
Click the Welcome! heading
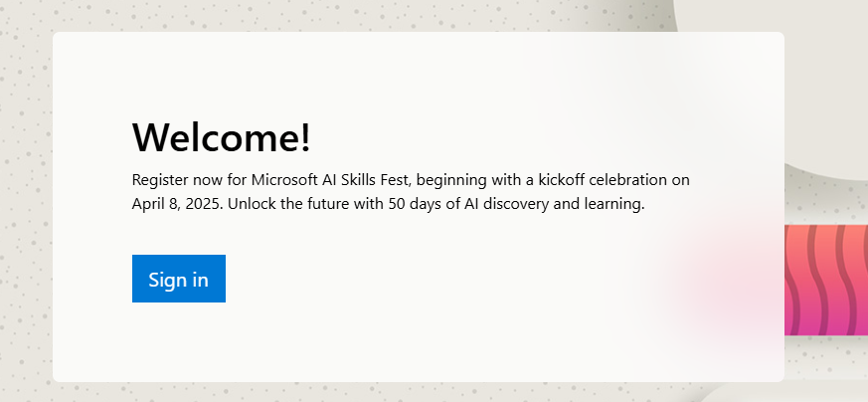pos(221,137)
